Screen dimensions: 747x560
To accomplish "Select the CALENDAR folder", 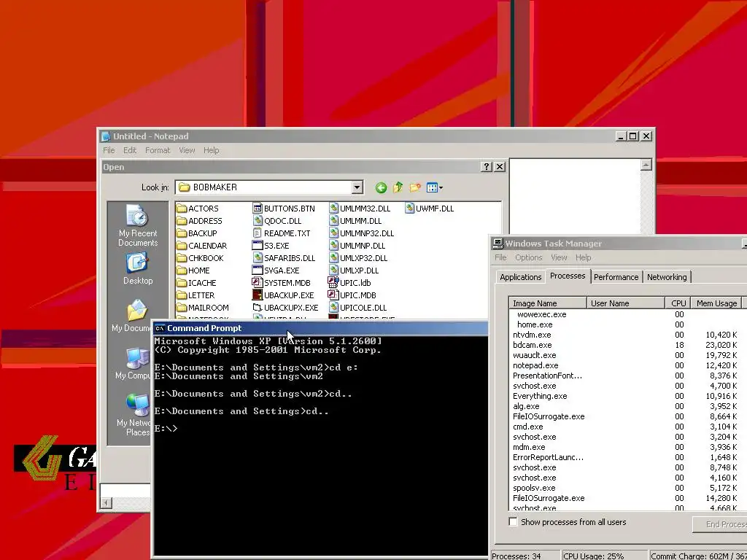I will coord(201,246).
